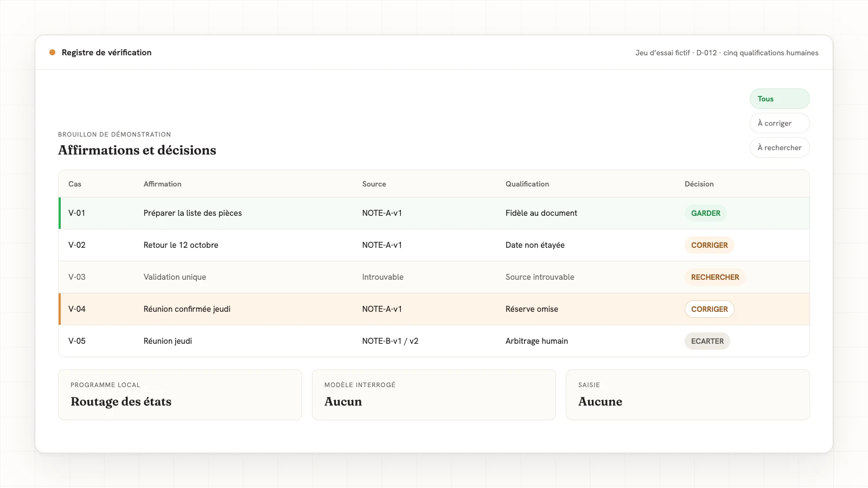Click the RECHERCHER badge in row V-03

click(x=715, y=277)
